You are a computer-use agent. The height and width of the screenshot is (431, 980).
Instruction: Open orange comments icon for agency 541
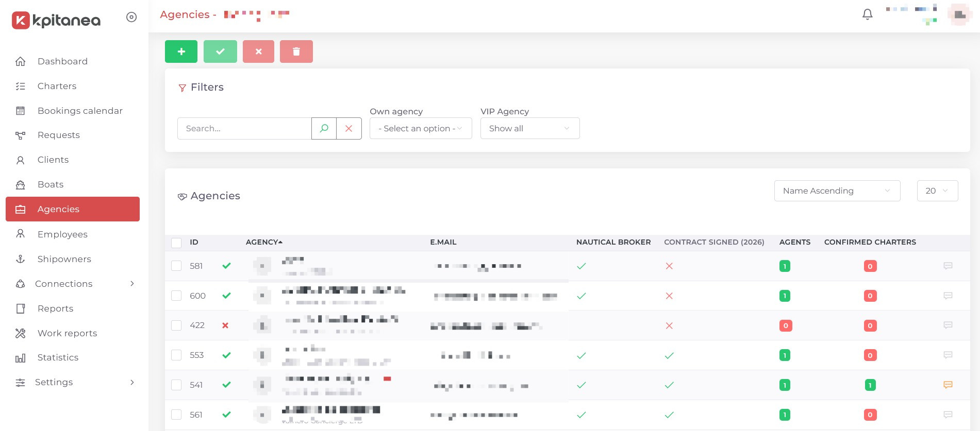(x=948, y=385)
